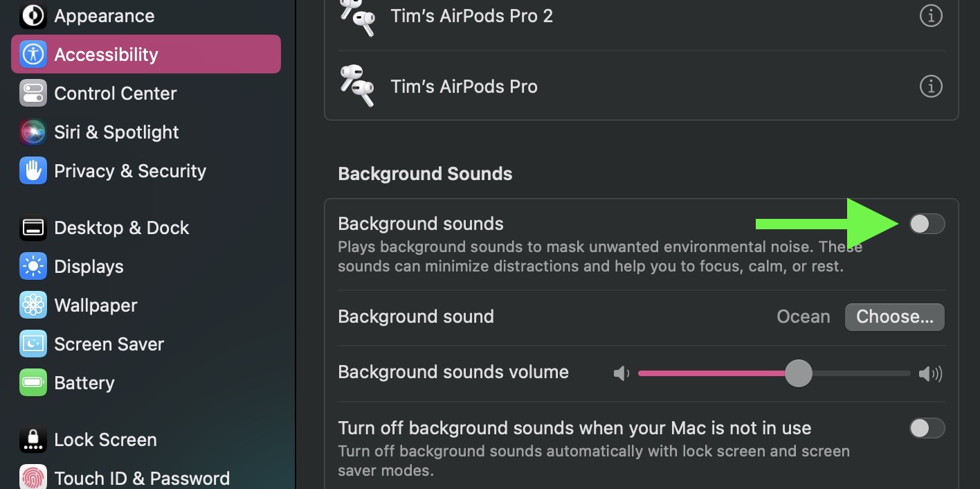Click the Appearance icon in sidebar
Screen dimensions: 980x489
click(33, 15)
